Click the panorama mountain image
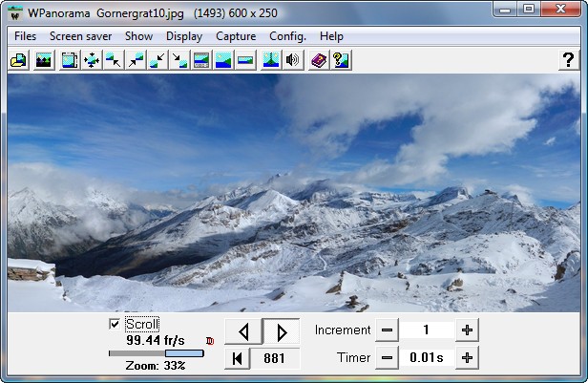Screen dimensions: 588x383 [x=294, y=193]
